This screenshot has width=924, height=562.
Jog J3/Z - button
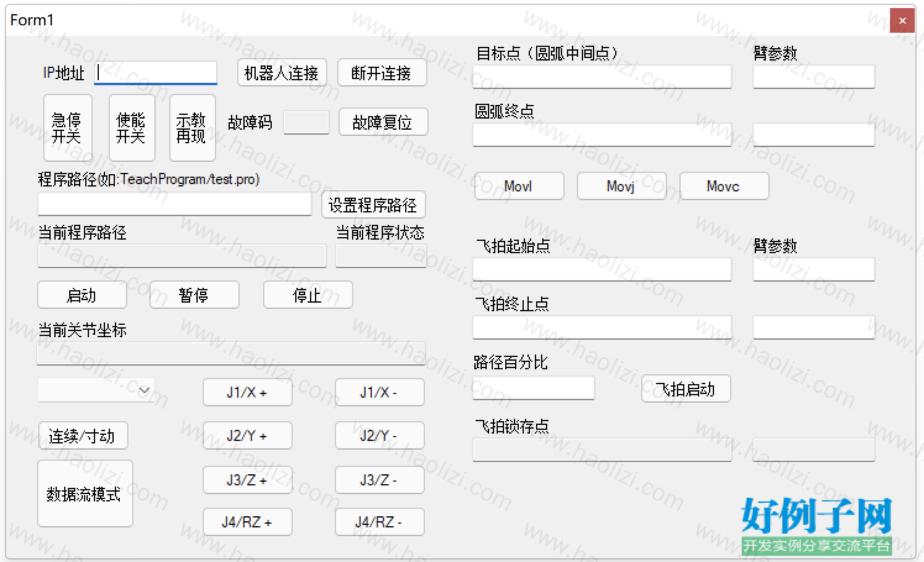coord(379,480)
